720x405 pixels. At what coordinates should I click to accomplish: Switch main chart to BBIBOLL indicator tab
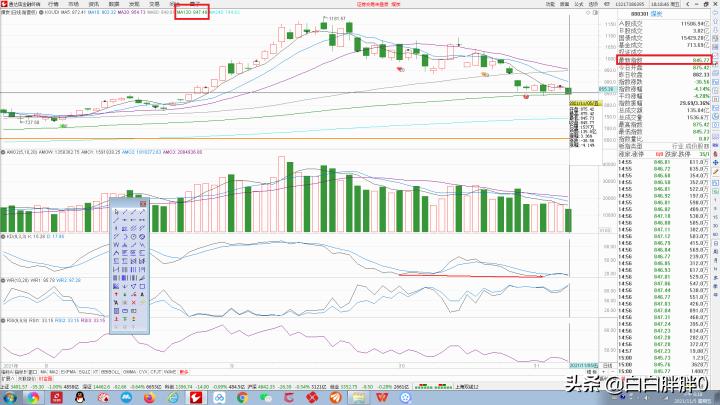(x=110, y=372)
